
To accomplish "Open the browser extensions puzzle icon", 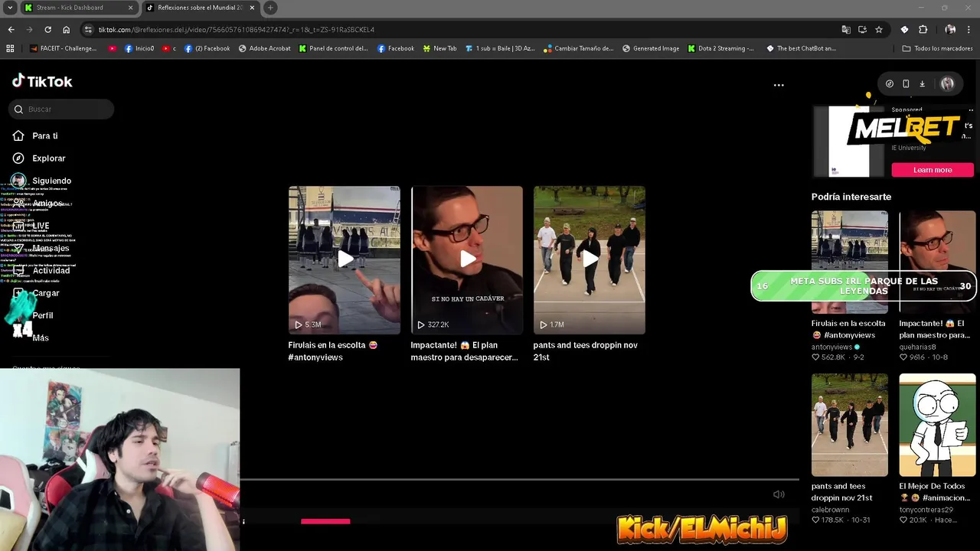I will pyautogui.click(x=923, y=29).
